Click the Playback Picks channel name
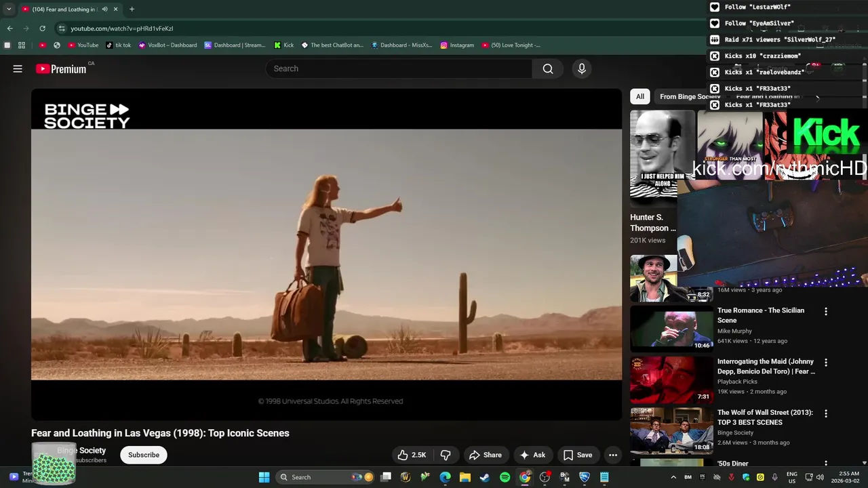Screen dimensions: 868x488 (738, 382)
